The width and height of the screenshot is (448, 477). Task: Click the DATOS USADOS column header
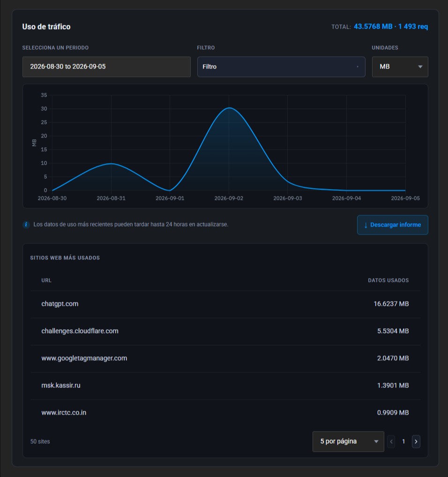(x=388, y=280)
